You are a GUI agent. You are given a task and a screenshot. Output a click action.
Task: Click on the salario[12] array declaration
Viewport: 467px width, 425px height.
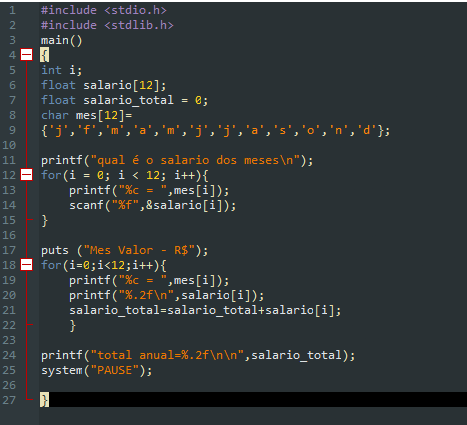pyautogui.click(x=103, y=85)
